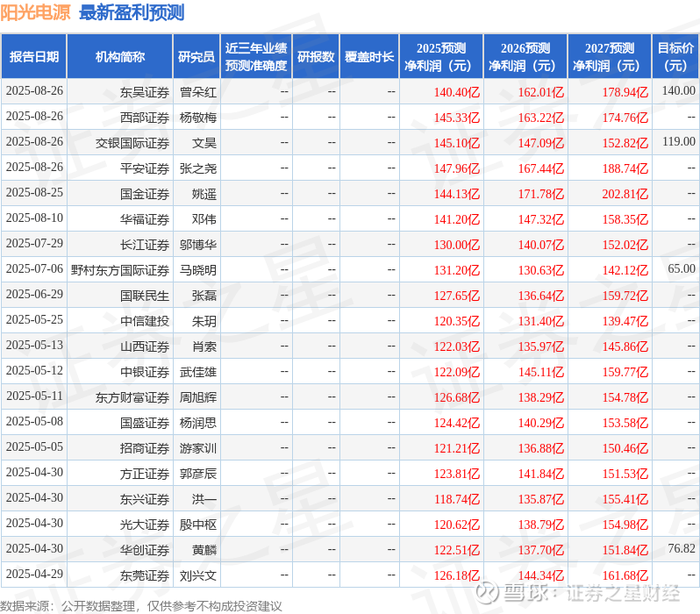The image size is (700, 614).
Task: Select the 118.74亿 profit value
Action: 457,500
